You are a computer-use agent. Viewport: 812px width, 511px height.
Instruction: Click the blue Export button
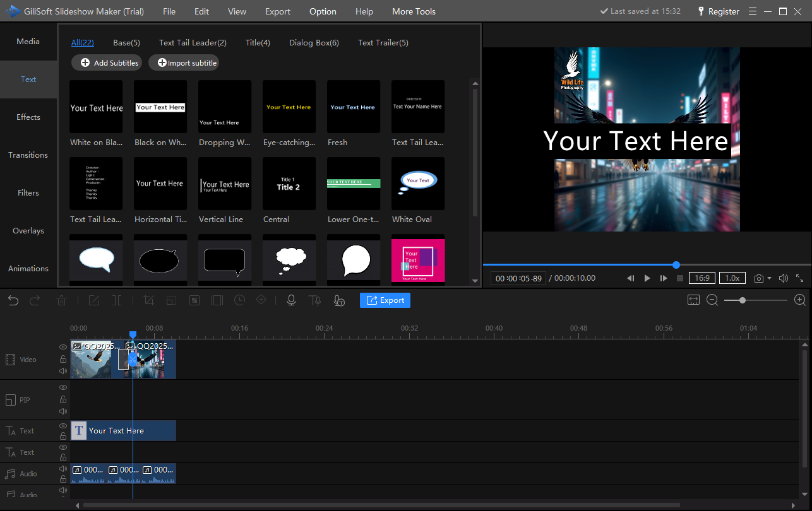click(x=385, y=300)
